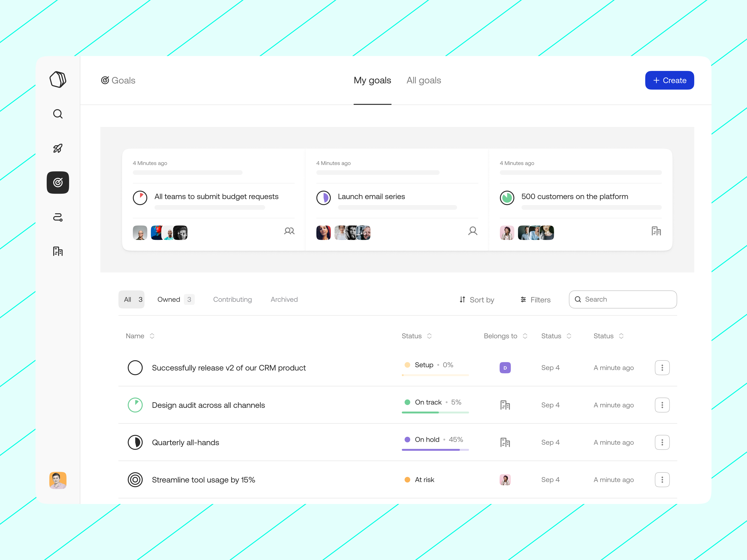Open the Sort by menu
The image size is (747, 560).
[x=476, y=300]
